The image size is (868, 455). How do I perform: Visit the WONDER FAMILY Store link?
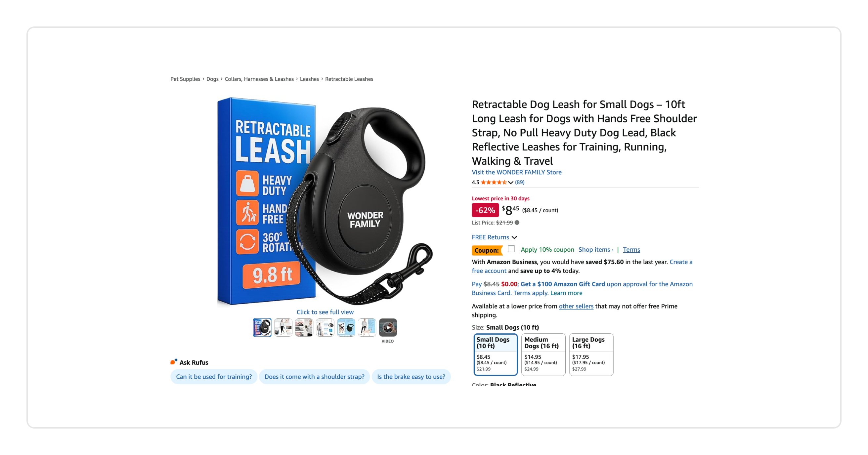click(517, 172)
